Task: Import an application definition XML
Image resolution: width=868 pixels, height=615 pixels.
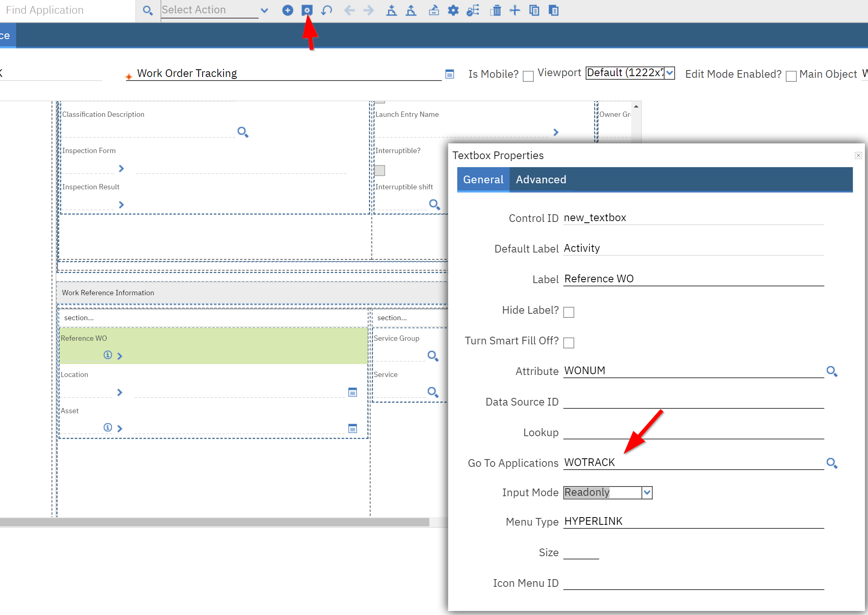Action: pyautogui.click(x=391, y=10)
